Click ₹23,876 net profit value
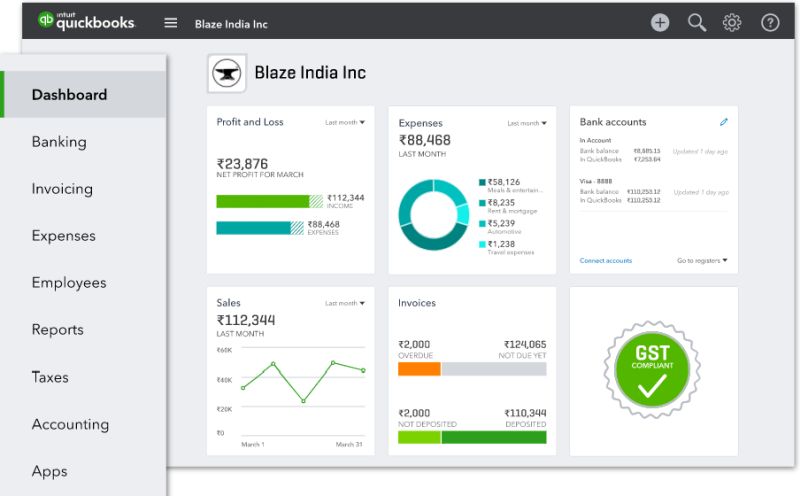The height and width of the screenshot is (496, 800). pos(242,164)
